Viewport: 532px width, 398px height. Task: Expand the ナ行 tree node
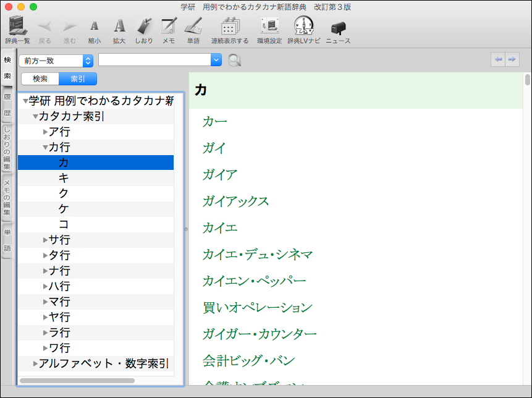45,271
